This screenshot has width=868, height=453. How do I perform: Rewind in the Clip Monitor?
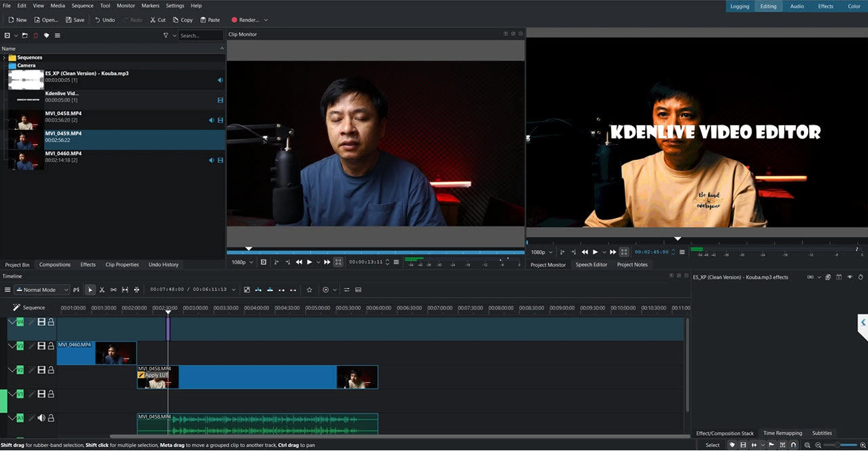point(299,262)
